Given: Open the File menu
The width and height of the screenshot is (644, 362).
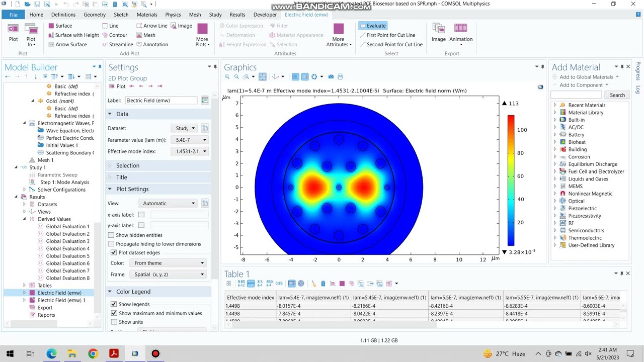Looking at the screenshot, I should [13, 15].
